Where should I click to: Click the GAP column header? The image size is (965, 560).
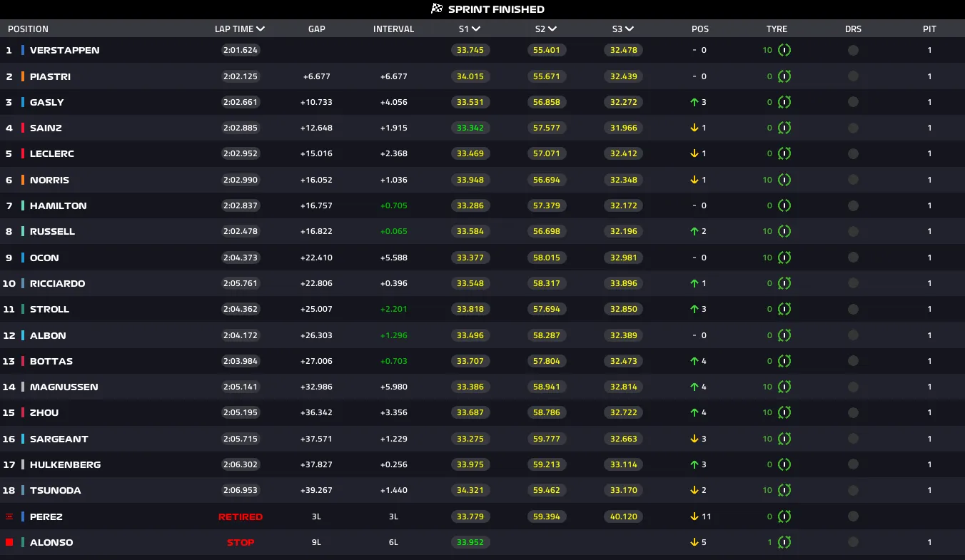pyautogui.click(x=316, y=29)
